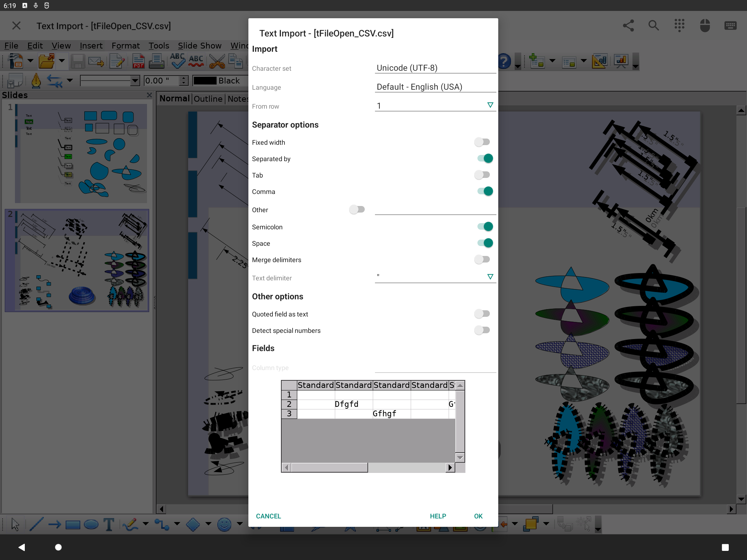The width and height of the screenshot is (747, 560).
Task: Switch off the Space separator toggle
Action: (485, 243)
